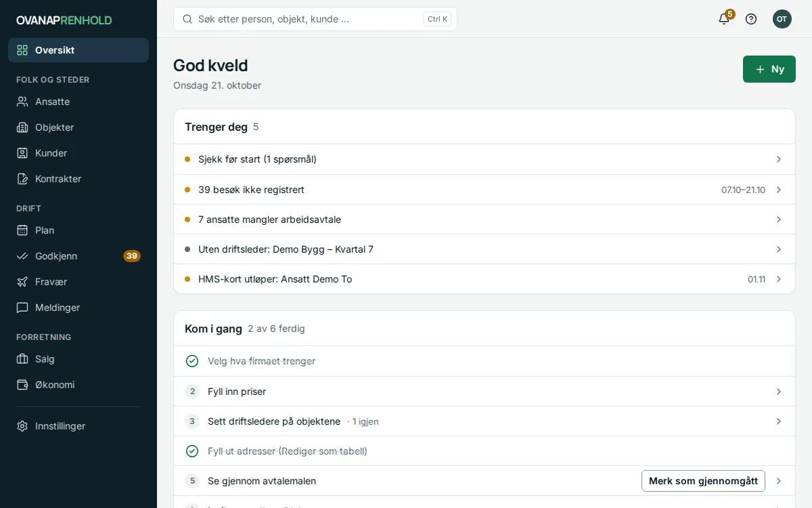The width and height of the screenshot is (812, 508).
Task: Open chevron on '7 ansatte mangler arbeidsavtale' row
Action: tap(779, 219)
